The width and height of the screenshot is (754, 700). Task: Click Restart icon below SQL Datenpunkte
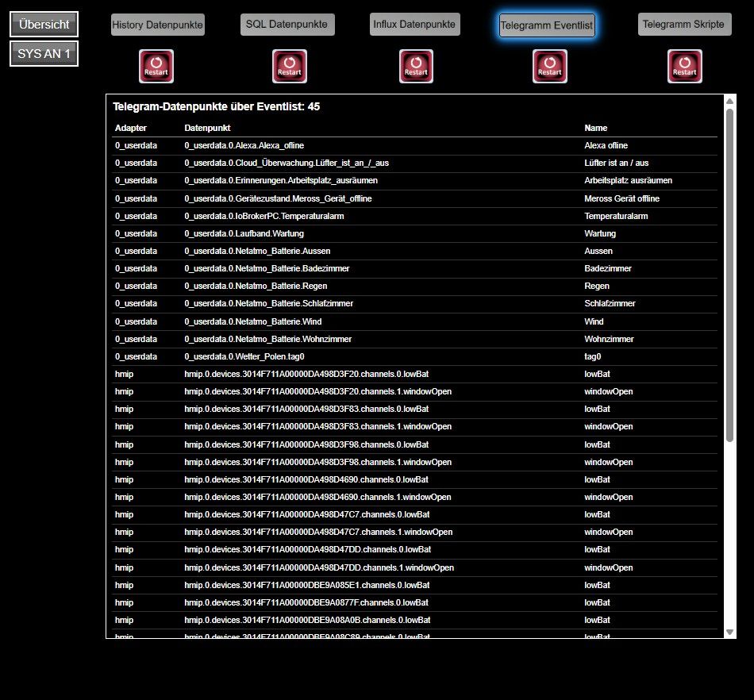point(290,67)
